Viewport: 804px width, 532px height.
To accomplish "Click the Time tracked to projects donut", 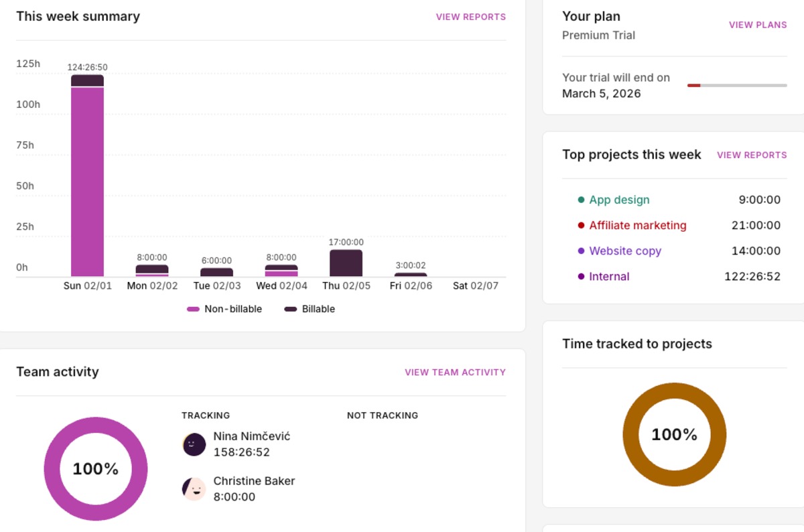I will [x=674, y=435].
